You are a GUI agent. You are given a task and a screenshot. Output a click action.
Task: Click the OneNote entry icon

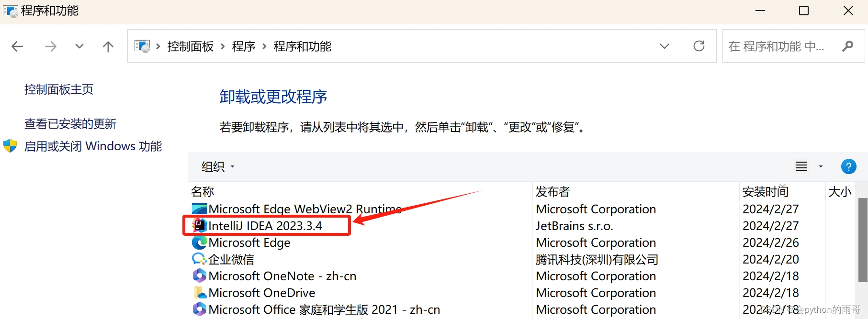click(199, 276)
